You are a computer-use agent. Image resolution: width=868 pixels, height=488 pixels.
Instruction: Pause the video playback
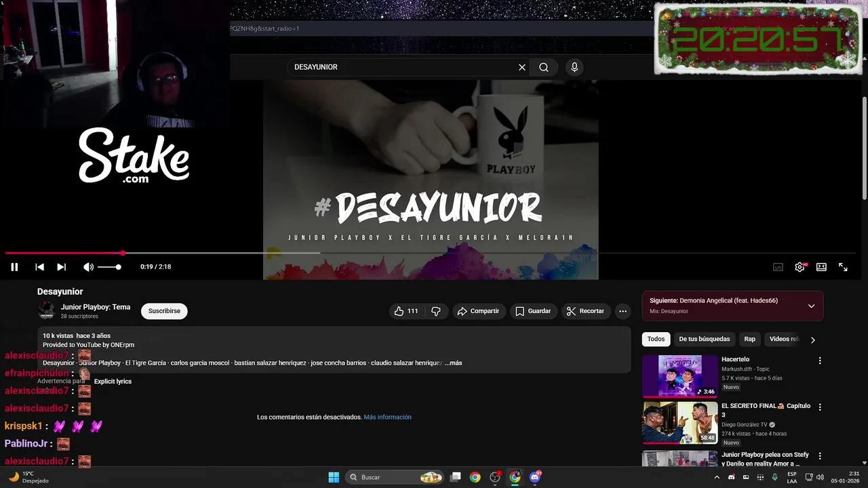14,267
